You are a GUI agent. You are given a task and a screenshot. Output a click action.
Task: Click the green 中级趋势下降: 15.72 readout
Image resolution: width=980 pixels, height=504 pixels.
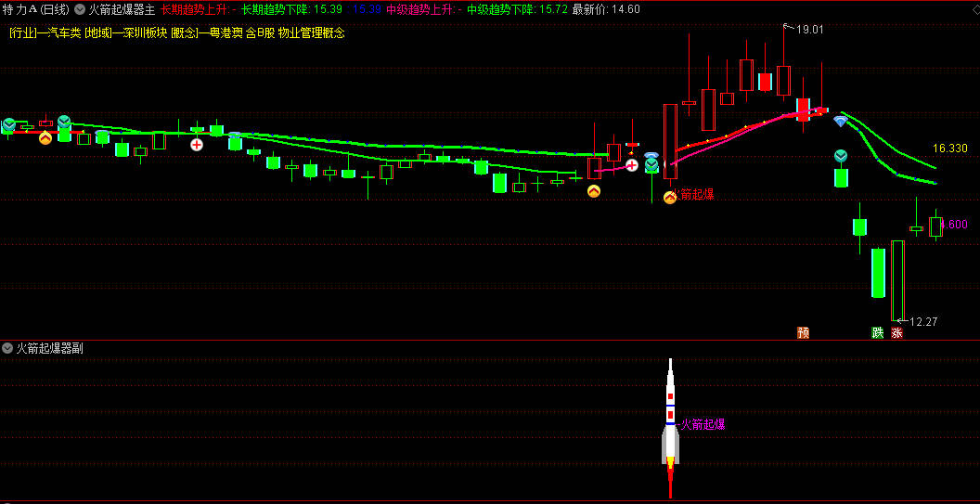518,9
